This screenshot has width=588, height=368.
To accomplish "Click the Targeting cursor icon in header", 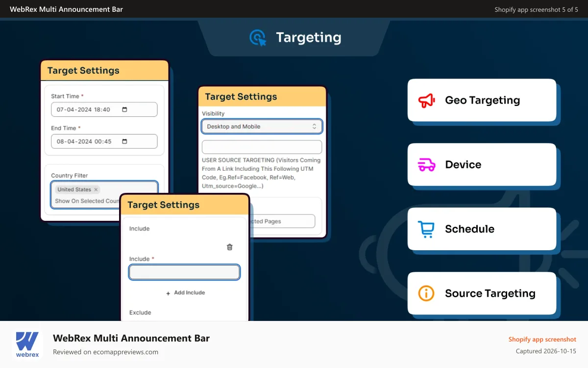I will click(258, 38).
